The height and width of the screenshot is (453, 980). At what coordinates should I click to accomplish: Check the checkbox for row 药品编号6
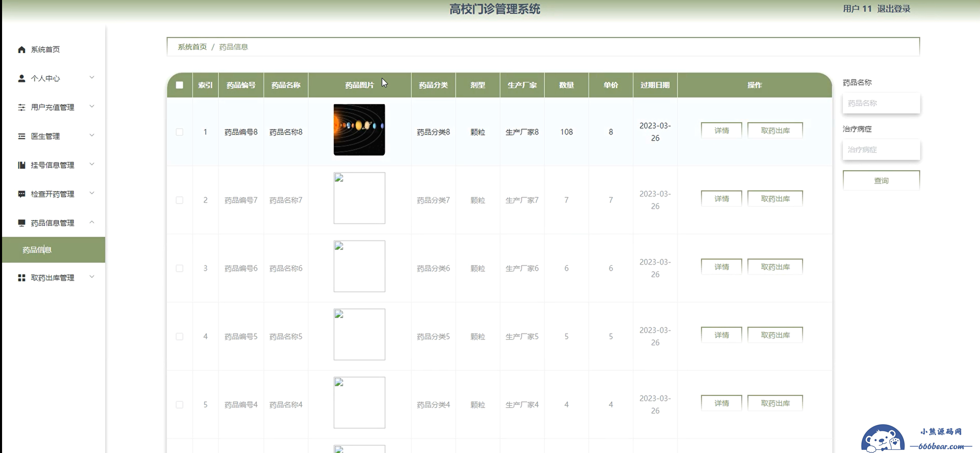[x=180, y=268]
